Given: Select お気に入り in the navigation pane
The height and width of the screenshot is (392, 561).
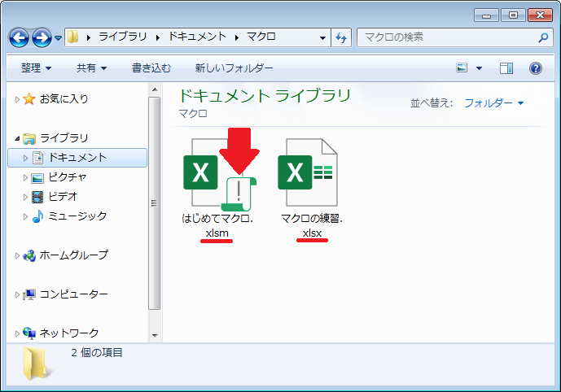Looking at the screenshot, I should pyautogui.click(x=64, y=98).
